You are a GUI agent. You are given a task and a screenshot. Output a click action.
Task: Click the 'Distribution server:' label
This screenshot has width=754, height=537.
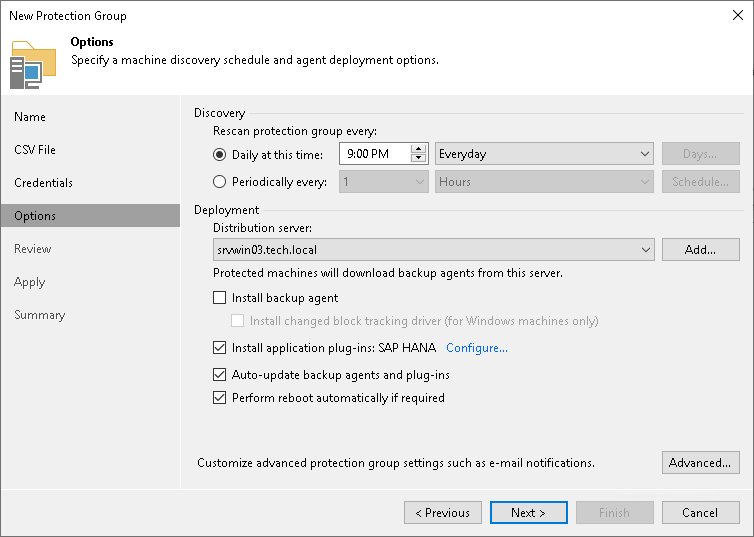point(263,228)
